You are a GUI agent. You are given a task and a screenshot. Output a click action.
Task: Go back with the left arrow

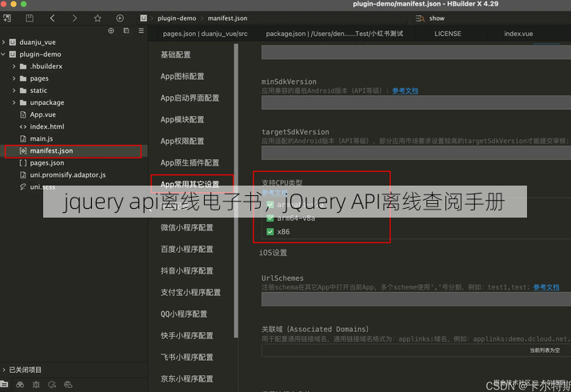click(52, 18)
